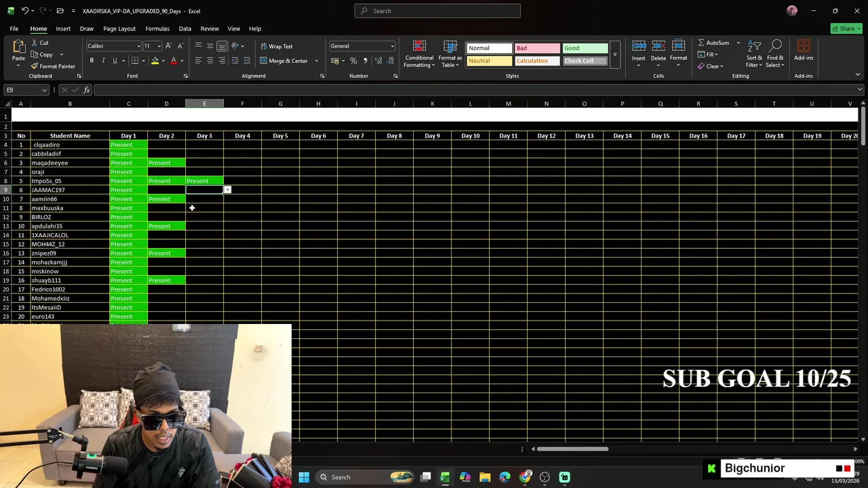Switch to the Page Layout tab

[x=119, y=28]
